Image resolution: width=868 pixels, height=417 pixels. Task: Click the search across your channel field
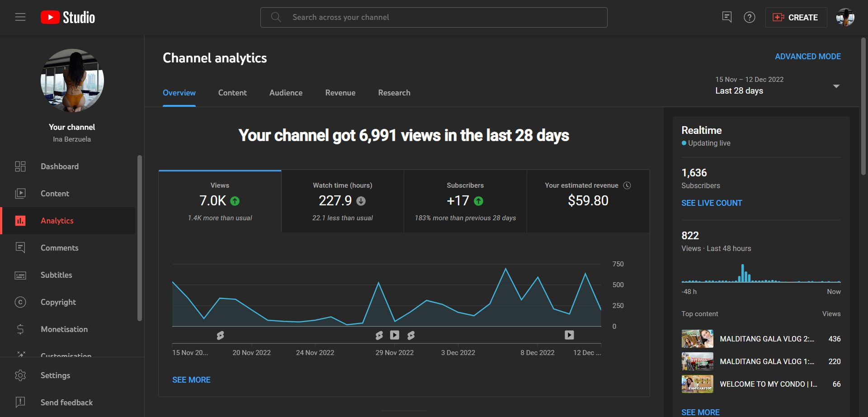[x=434, y=17]
